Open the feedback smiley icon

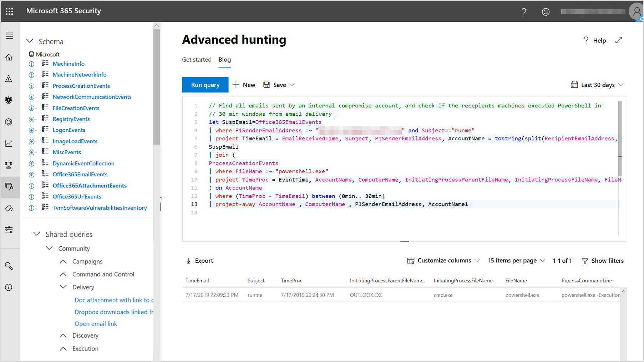pos(546,11)
